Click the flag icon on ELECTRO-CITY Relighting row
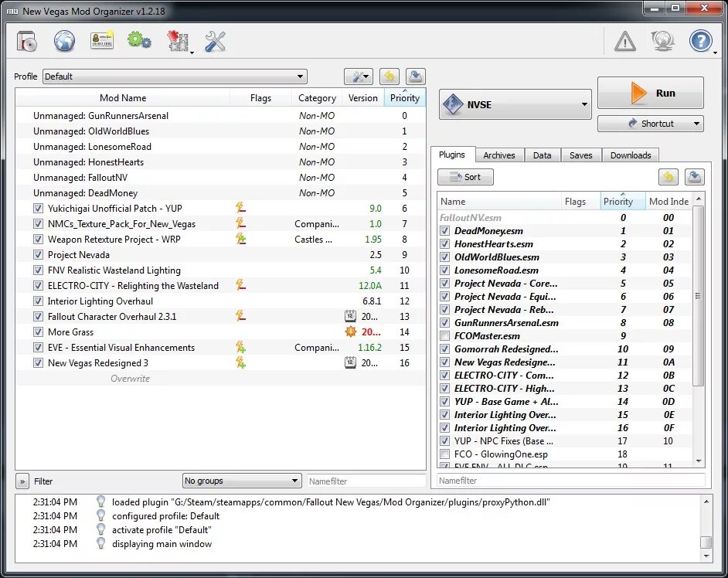The width and height of the screenshot is (728, 578). (240, 284)
